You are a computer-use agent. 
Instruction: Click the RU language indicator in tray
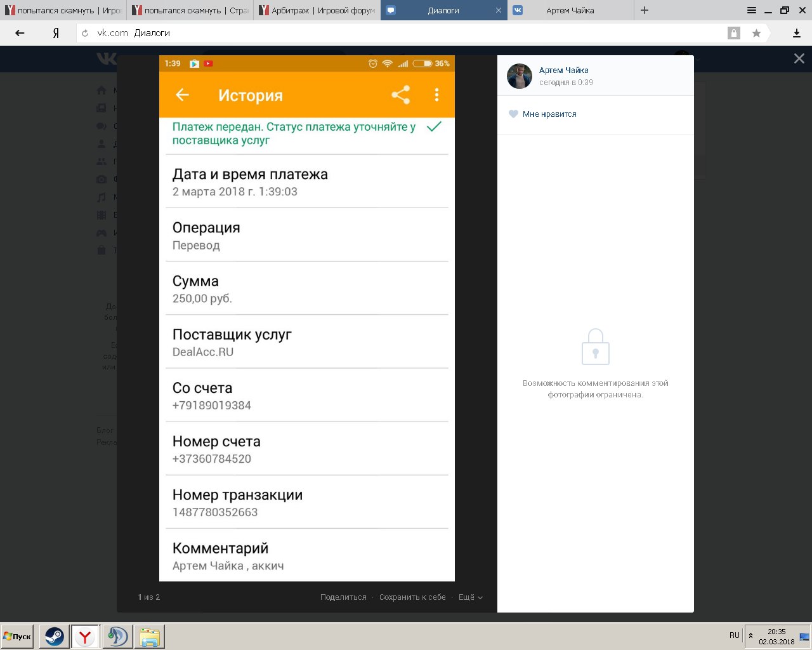[x=735, y=635]
